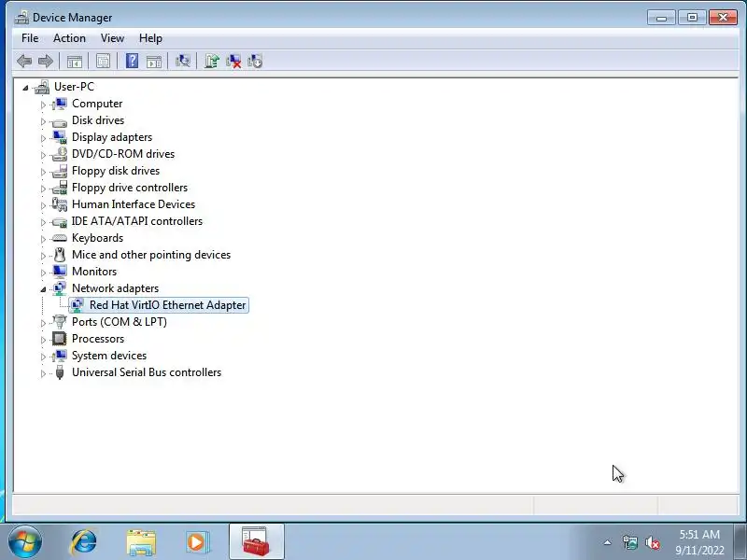This screenshot has width=747, height=560.
Task: Expand the IDE ATA/ATAPI controllers arrow
Action: tap(43, 222)
